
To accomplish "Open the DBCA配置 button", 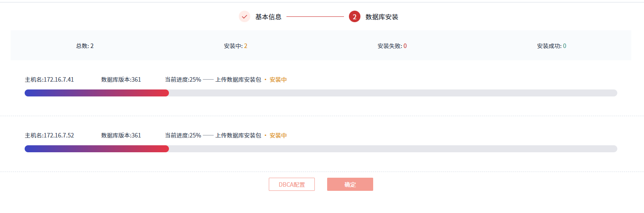I will 292,184.
